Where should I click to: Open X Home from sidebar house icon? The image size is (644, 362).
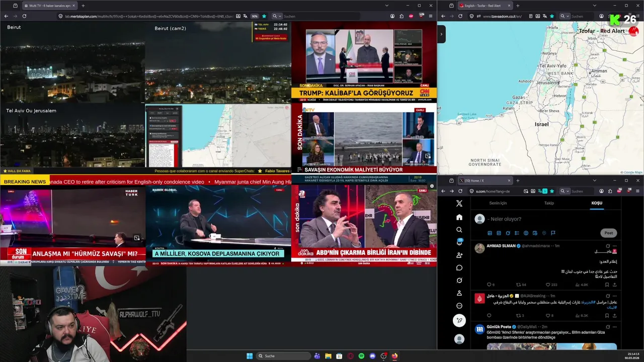[x=459, y=217]
